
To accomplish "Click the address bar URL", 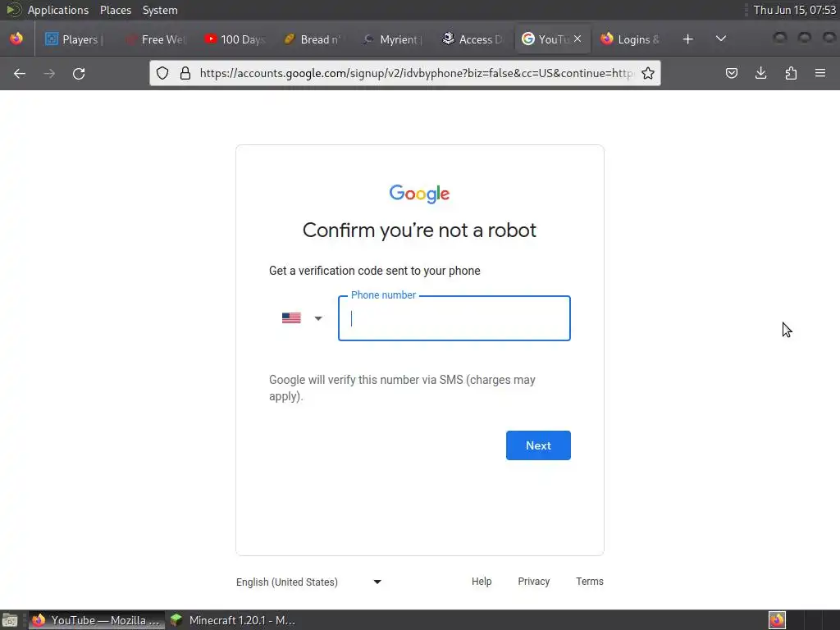I will 416,73.
